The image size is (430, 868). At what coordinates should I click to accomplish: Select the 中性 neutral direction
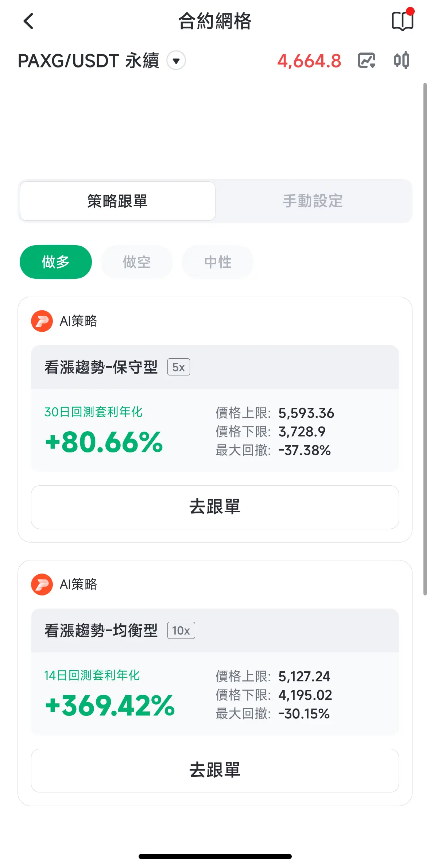(218, 262)
